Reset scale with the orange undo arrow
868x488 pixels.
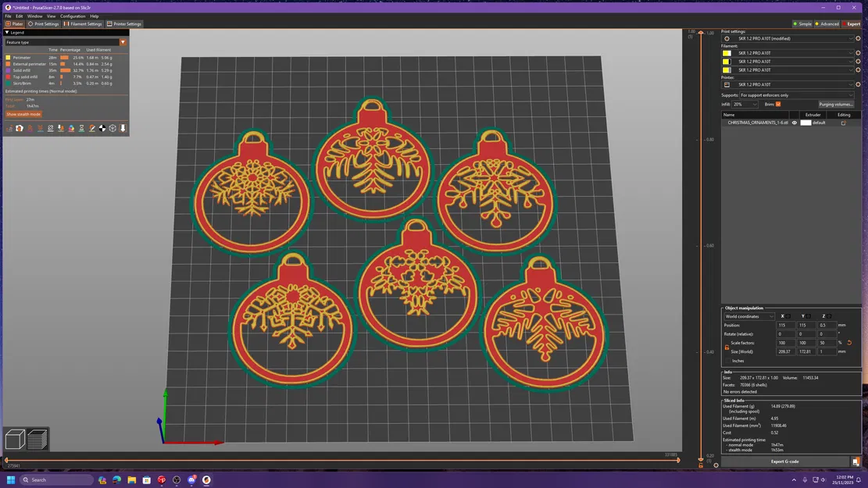point(849,343)
